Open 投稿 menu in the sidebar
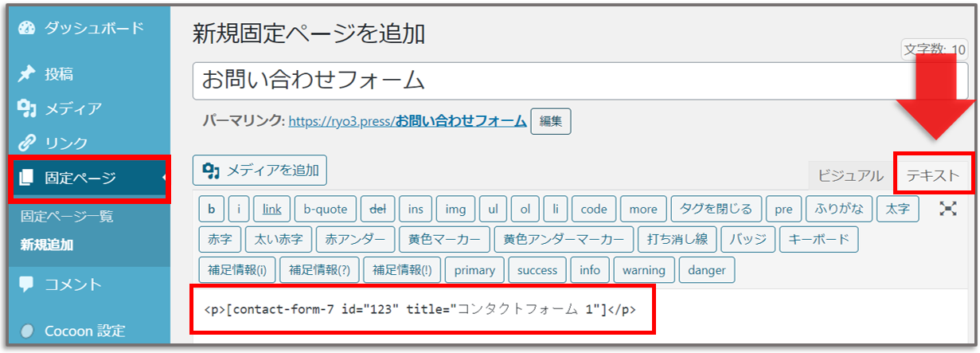The height and width of the screenshot is (353, 980). click(x=59, y=74)
